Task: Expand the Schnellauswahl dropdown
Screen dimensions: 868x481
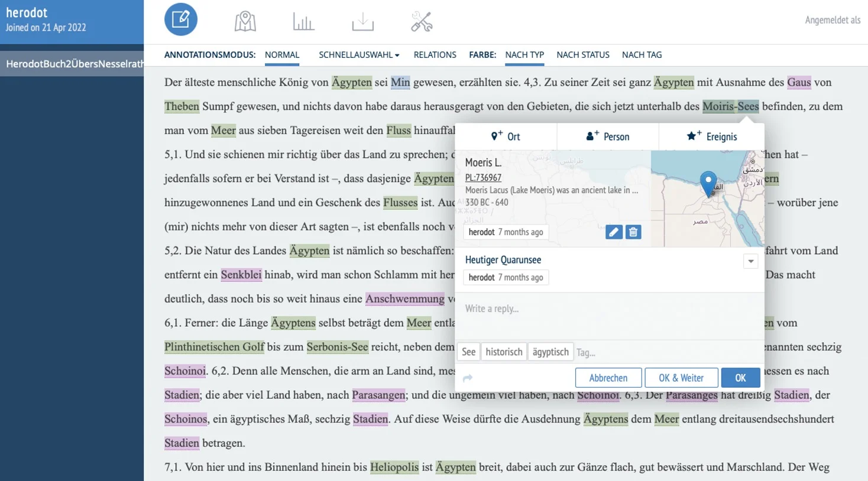Action: pyautogui.click(x=359, y=55)
